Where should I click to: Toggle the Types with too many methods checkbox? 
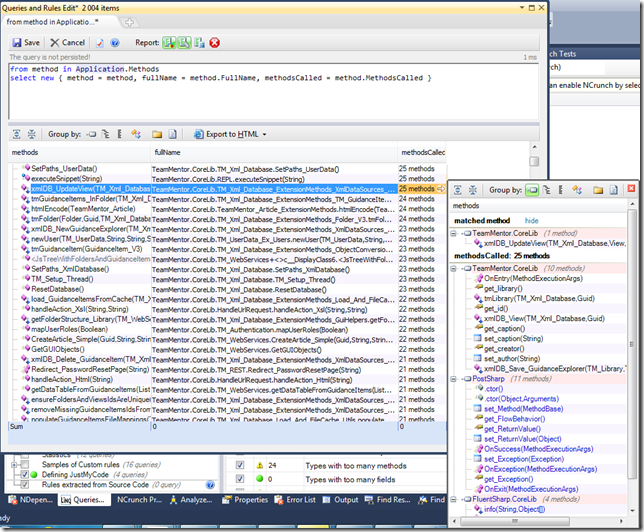239,465
